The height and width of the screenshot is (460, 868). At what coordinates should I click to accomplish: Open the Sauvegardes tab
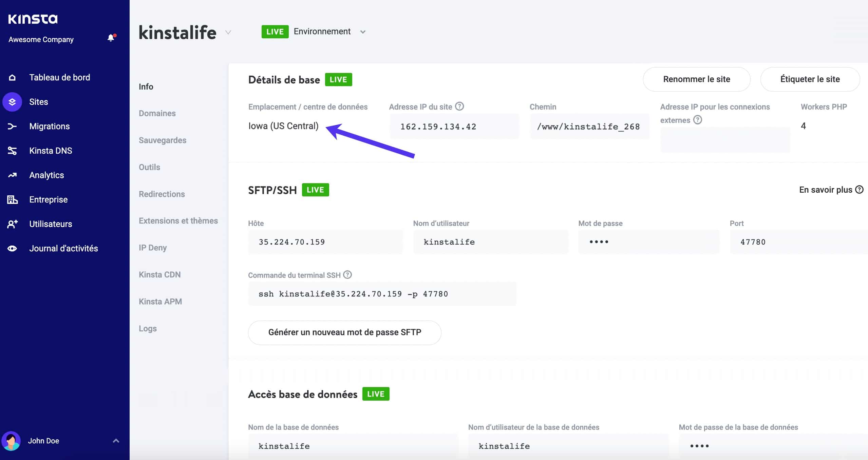(162, 140)
